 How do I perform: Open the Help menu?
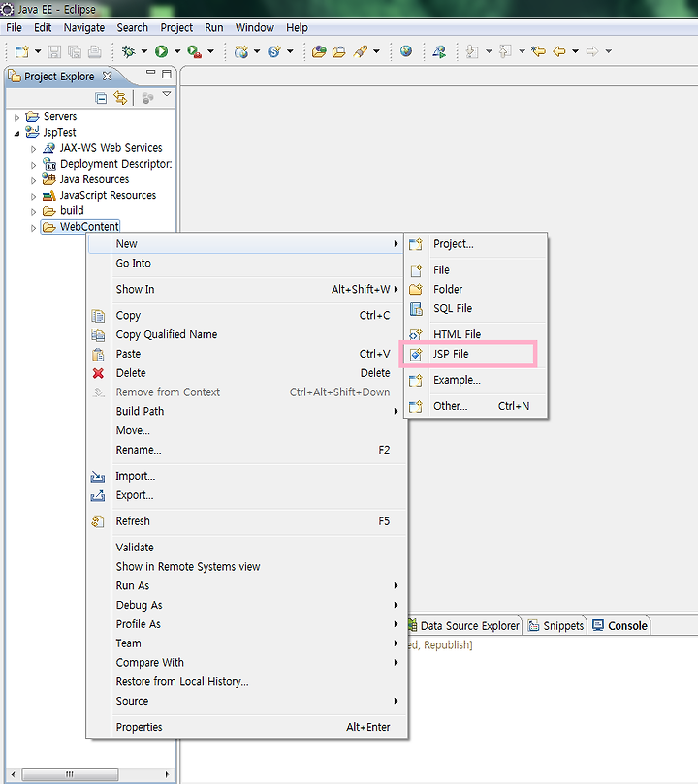click(x=297, y=27)
